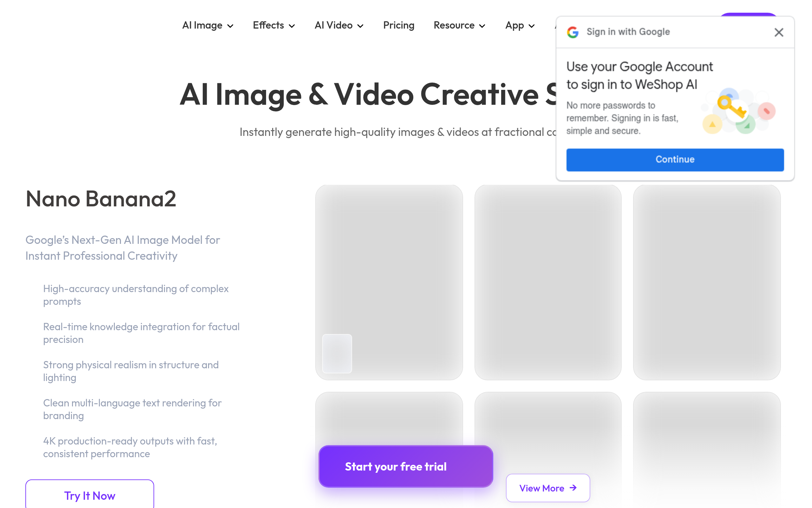Open the top-right image placeholder card
Screen dimensions: 812x508
[x=707, y=282]
